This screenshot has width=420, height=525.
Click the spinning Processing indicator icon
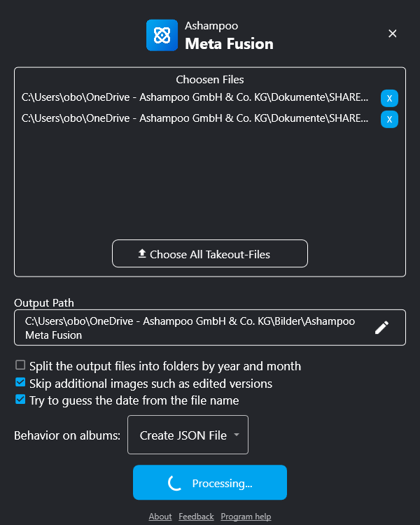click(174, 483)
